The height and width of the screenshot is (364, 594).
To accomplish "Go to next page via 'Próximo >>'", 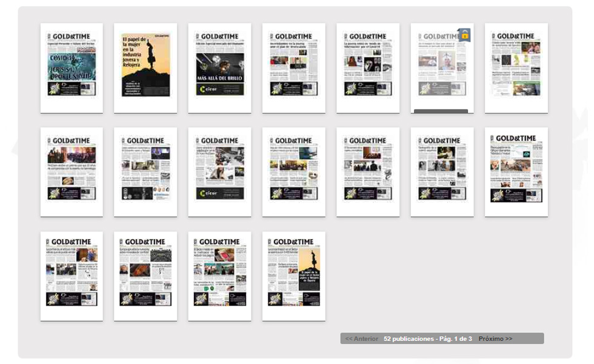I will click(x=495, y=339).
